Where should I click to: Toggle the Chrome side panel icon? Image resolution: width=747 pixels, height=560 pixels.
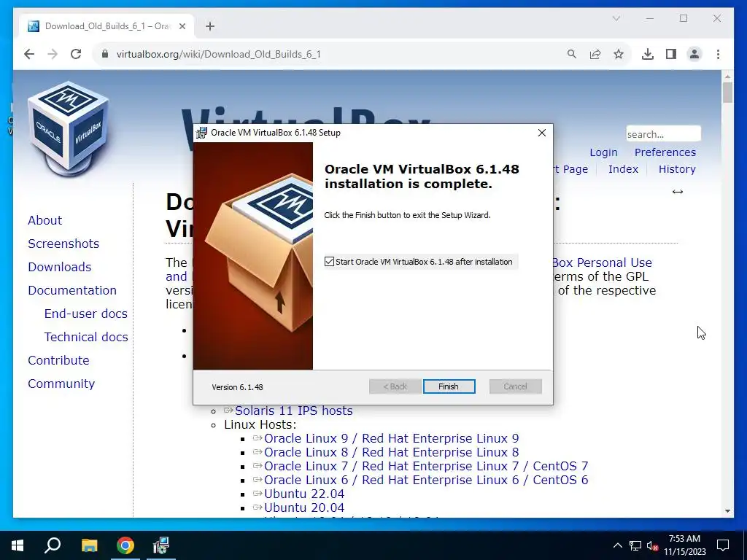tap(671, 54)
